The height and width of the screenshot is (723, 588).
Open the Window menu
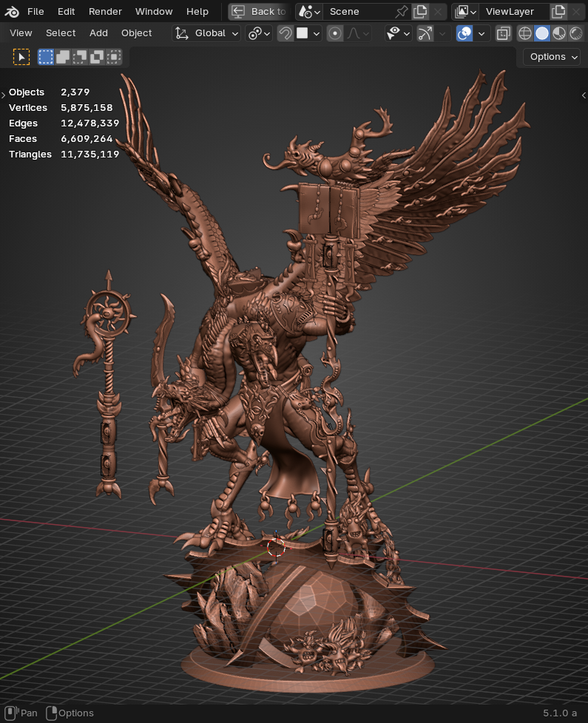pyautogui.click(x=154, y=12)
